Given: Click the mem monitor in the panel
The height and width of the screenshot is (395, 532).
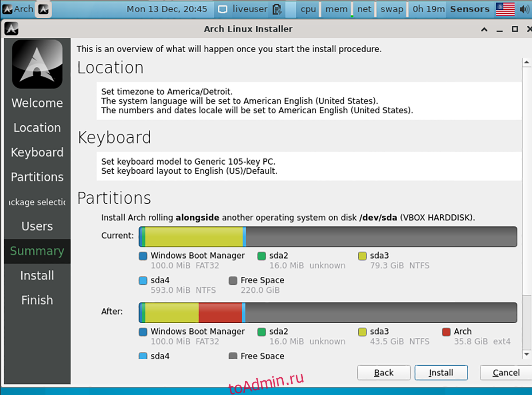Looking at the screenshot, I should tap(336, 9).
